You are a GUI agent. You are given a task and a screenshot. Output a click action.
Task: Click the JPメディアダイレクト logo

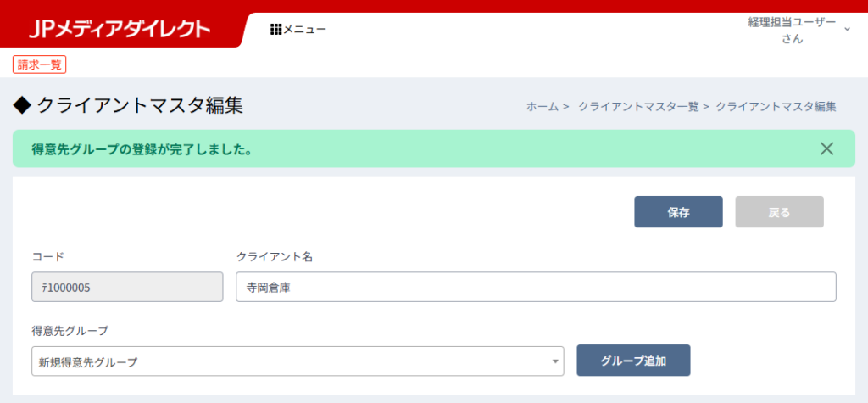click(x=119, y=30)
